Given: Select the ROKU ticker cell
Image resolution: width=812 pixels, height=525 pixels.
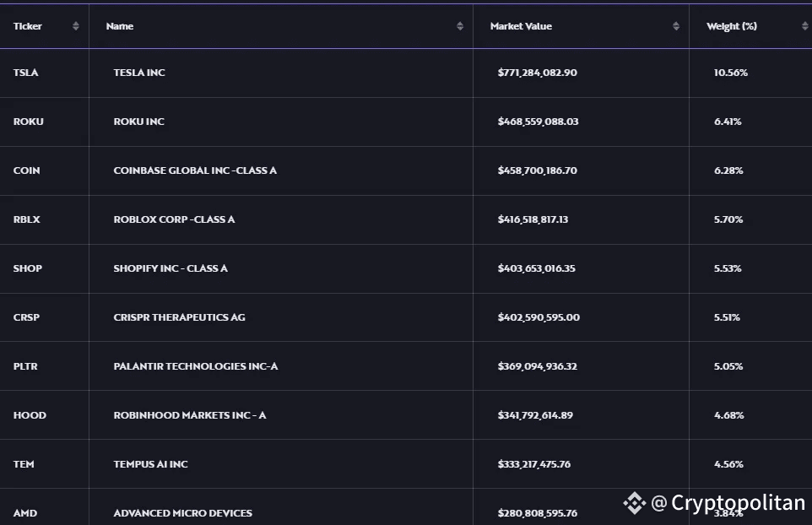Looking at the screenshot, I should (29, 122).
